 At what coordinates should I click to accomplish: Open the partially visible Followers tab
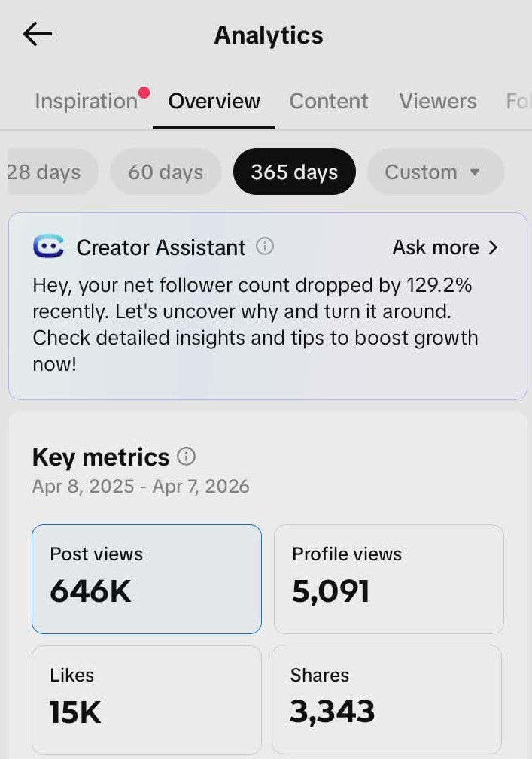pyautogui.click(x=518, y=102)
